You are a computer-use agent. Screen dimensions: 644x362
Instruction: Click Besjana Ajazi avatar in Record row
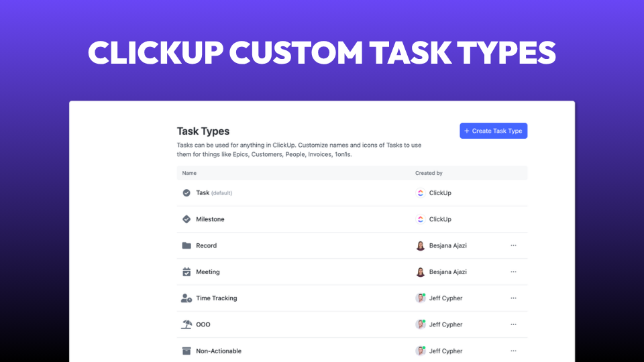coord(420,245)
